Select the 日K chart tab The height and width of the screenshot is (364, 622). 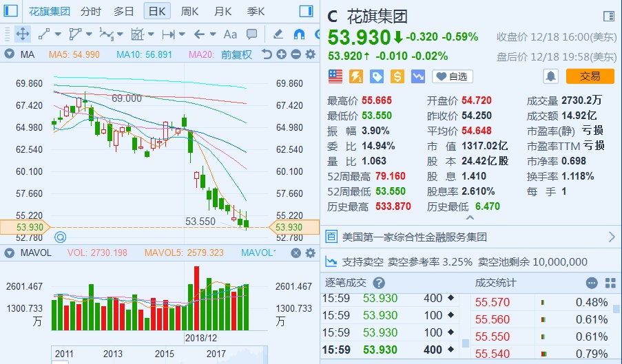157,11
